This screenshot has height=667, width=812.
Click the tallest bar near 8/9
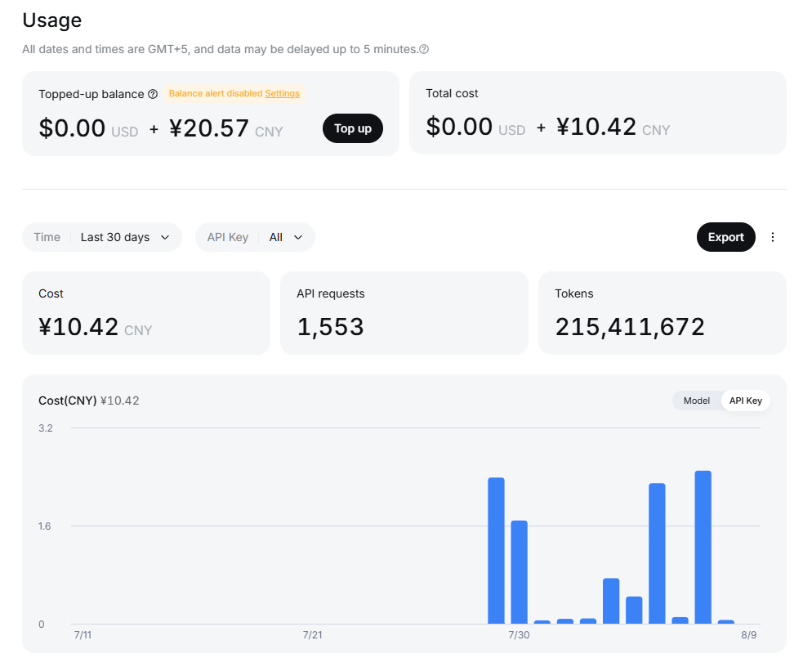pyautogui.click(x=703, y=547)
